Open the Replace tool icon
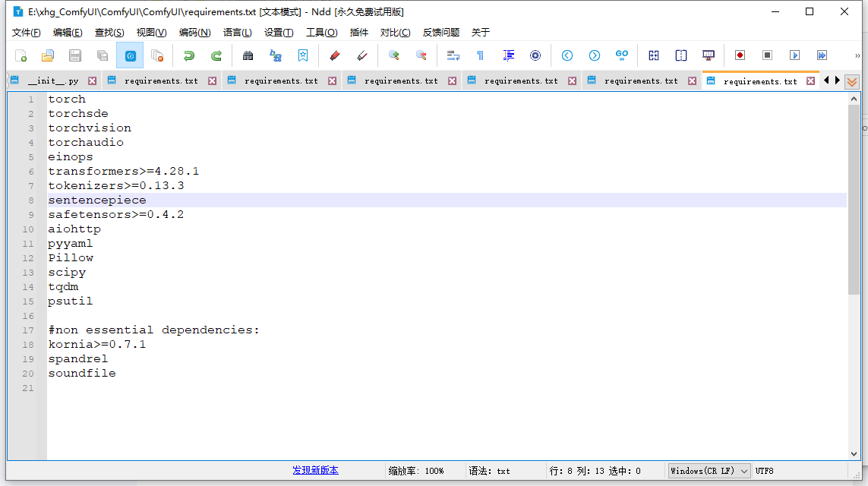 [x=276, y=55]
